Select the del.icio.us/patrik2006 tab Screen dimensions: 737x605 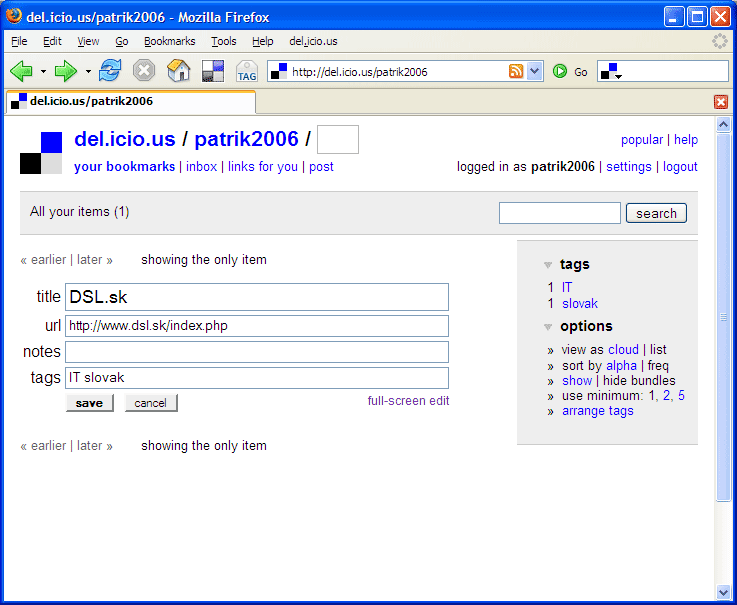point(131,102)
